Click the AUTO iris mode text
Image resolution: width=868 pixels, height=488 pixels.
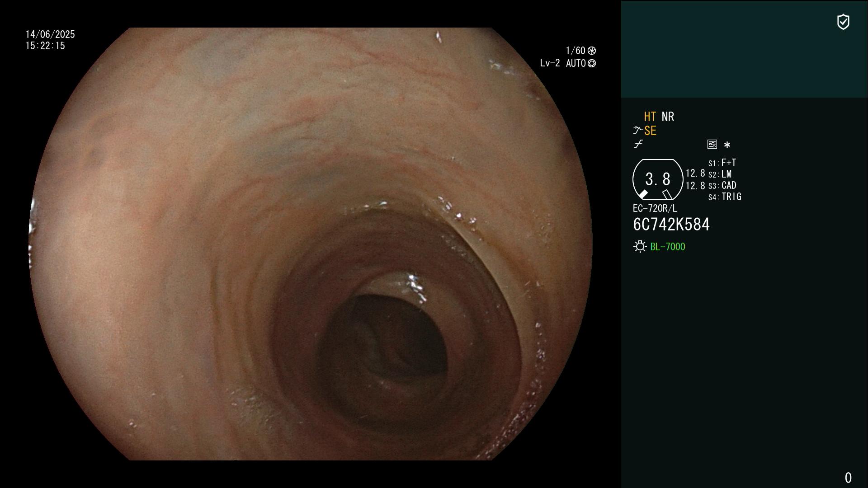[576, 63]
